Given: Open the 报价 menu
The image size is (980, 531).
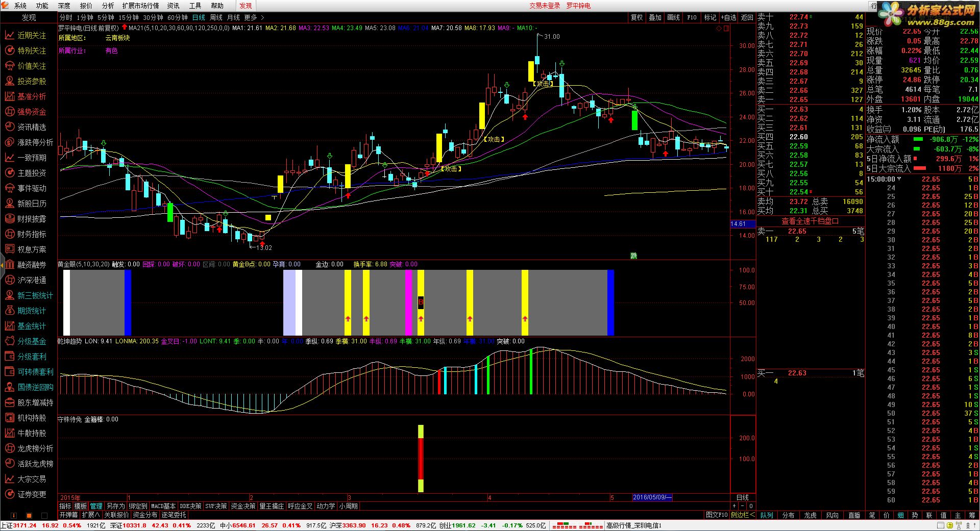Looking at the screenshot, I should (x=86, y=6).
